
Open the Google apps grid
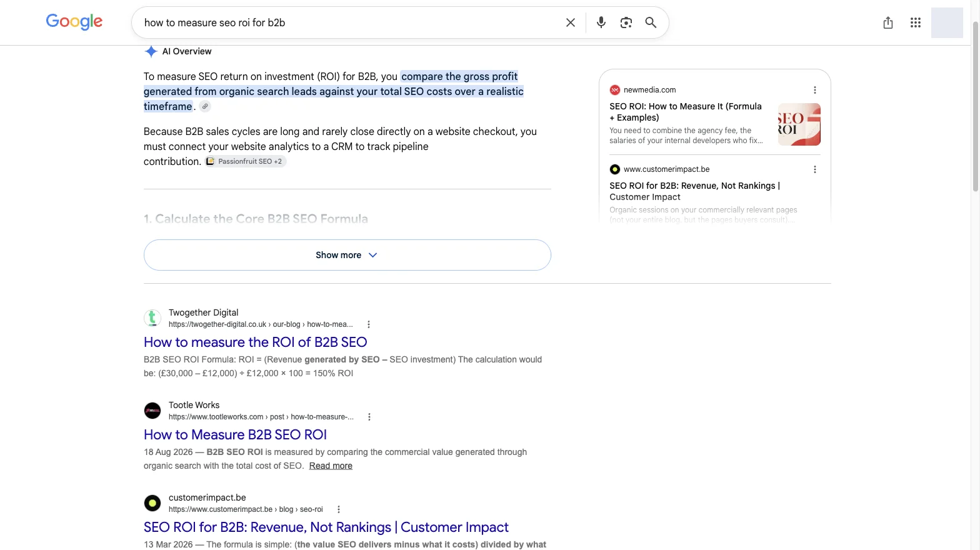tap(916, 22)
